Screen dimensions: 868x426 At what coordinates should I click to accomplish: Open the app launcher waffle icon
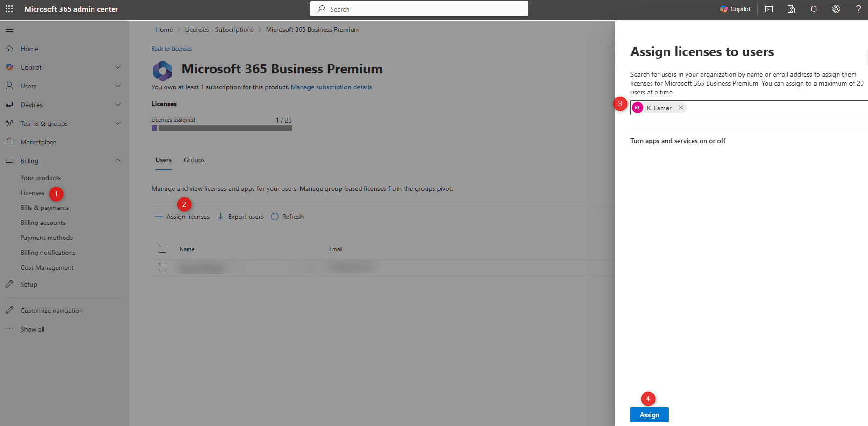click(x=9, y=9)
